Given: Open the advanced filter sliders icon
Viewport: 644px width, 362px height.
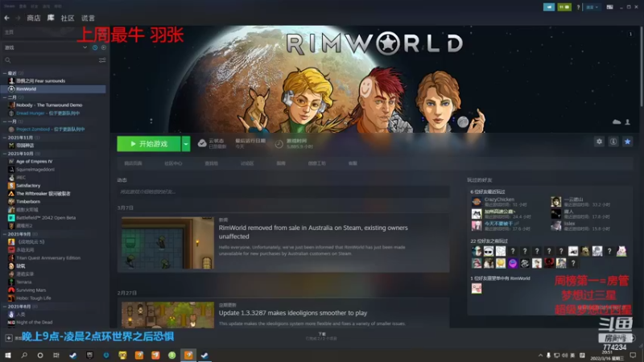Looking at the screenshot, I should (x=102, y=60).
